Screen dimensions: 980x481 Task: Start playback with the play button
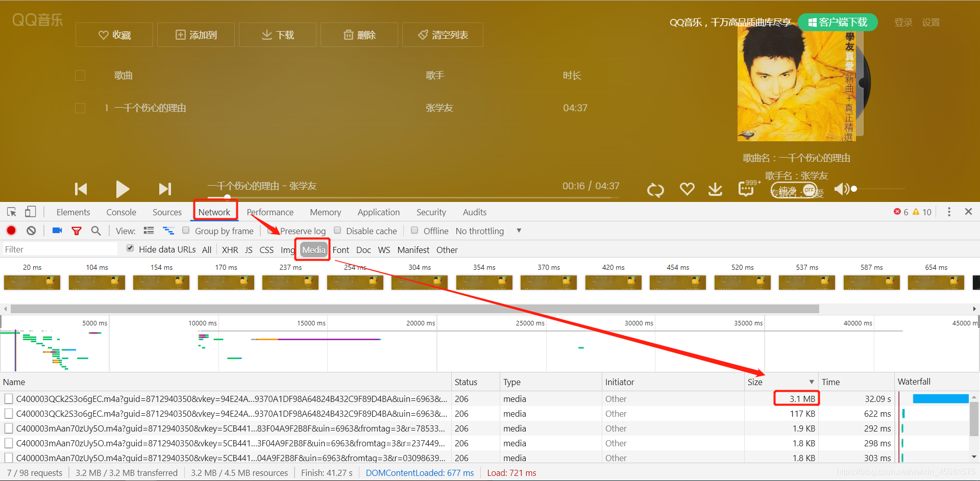(x=122, y=189)
